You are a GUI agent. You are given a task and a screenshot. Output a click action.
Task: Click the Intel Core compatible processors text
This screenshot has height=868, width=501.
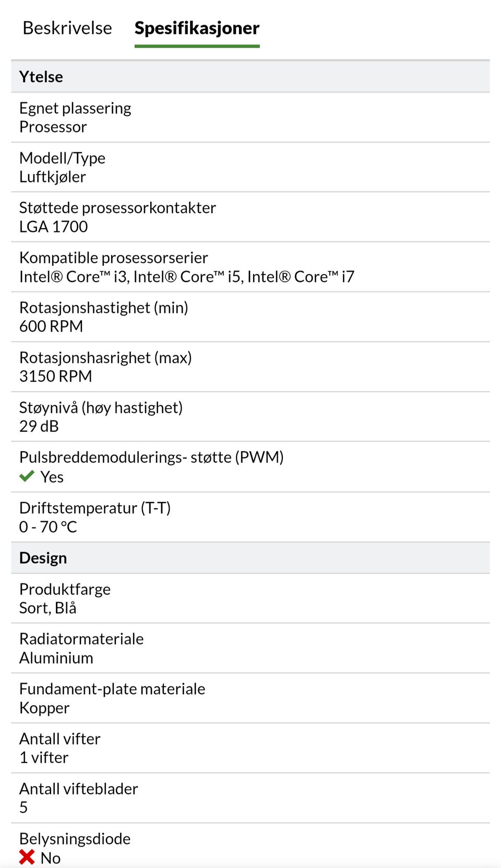[187, 277]
